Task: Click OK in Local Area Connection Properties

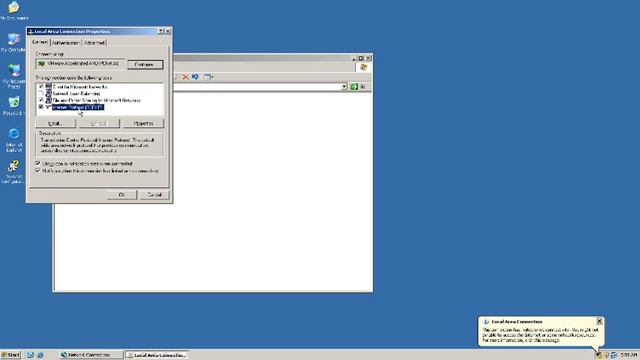Action: pos(122,195)
